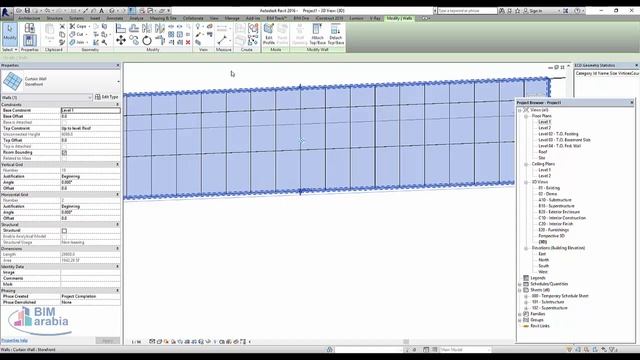The image size is (640, 360).
Task: Click the Apply button in Properties panel
Action: [108, 340]
